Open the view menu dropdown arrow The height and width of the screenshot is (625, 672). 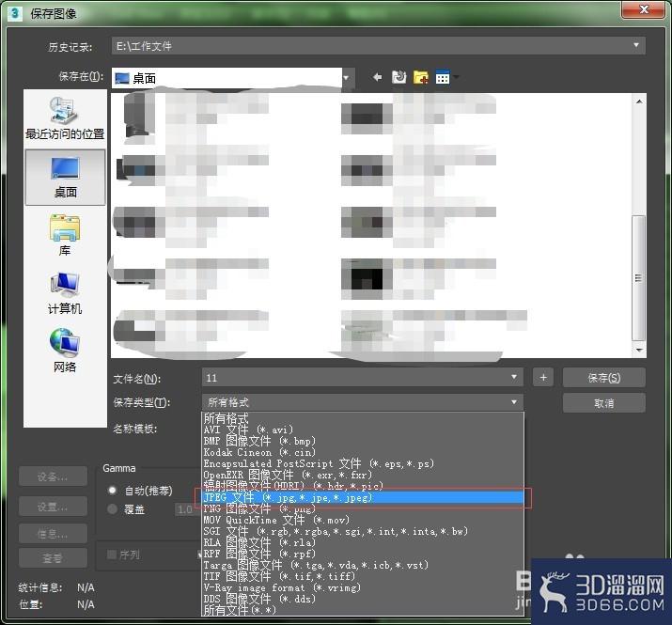(x=456, y=77)
